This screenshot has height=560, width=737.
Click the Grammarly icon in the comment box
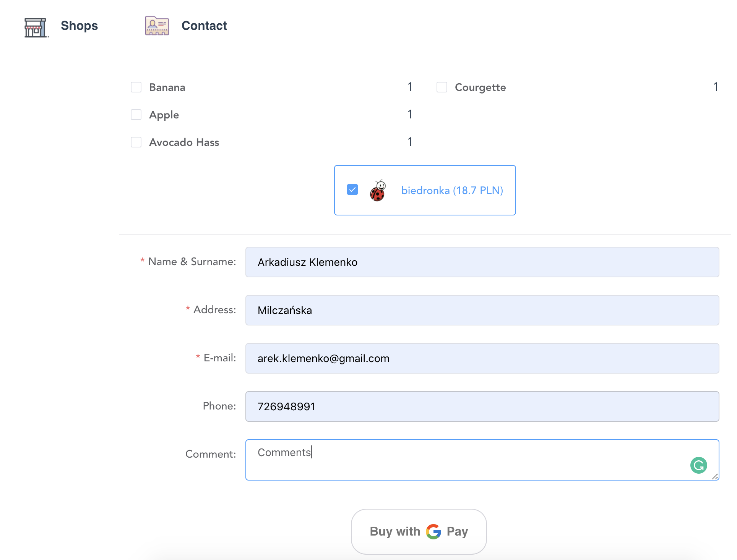tap(698, 465)
